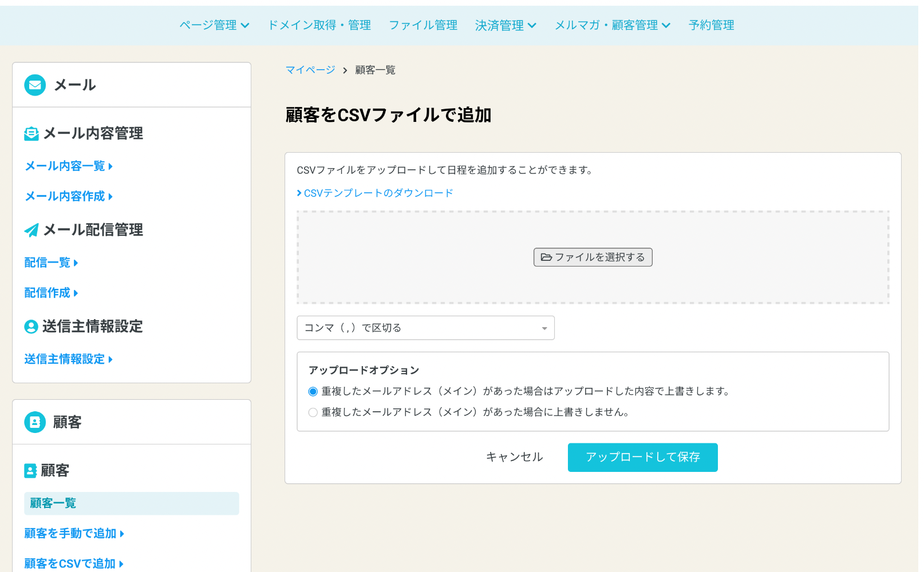Click the round customer icon beside 顧客 panel title
The image size is (924, 572).
point(35,422)
